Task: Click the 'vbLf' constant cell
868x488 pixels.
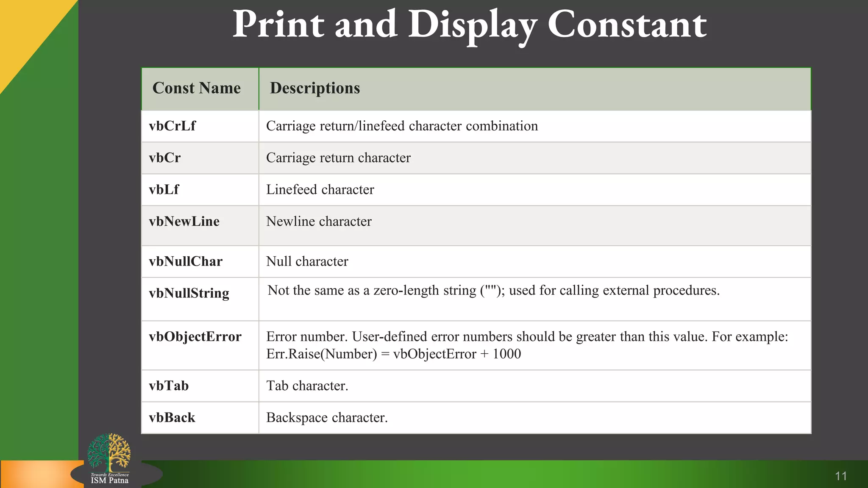Action: click(200, 190)
